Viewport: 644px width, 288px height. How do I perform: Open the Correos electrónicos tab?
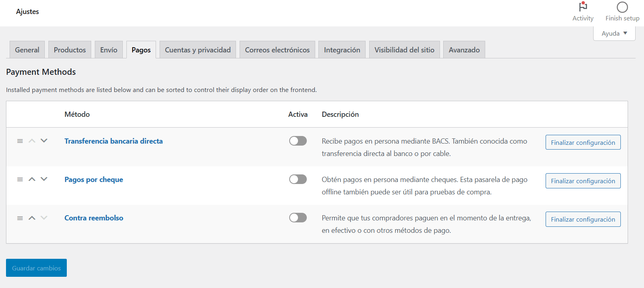[277, 50]
